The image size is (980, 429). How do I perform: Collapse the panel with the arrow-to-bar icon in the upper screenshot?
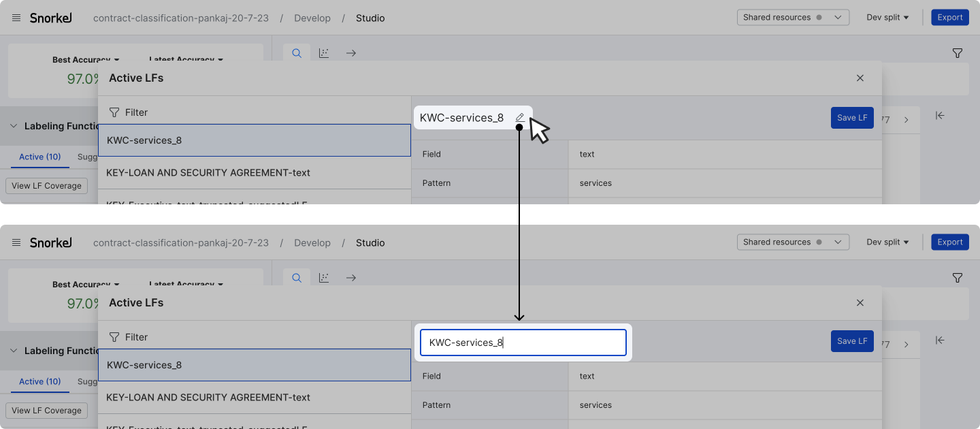pos(940,116)
